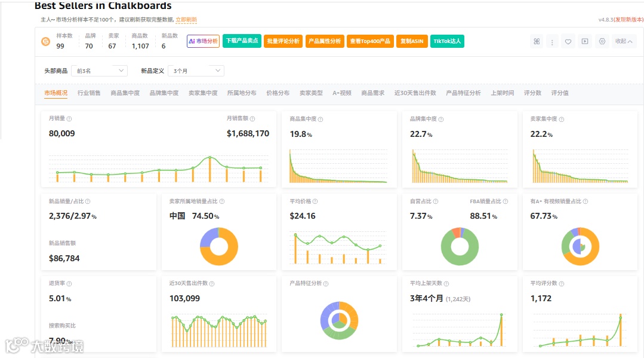Click help icon next to 月销售额
This screenshot has height=358, width=644.
[252, 118]
